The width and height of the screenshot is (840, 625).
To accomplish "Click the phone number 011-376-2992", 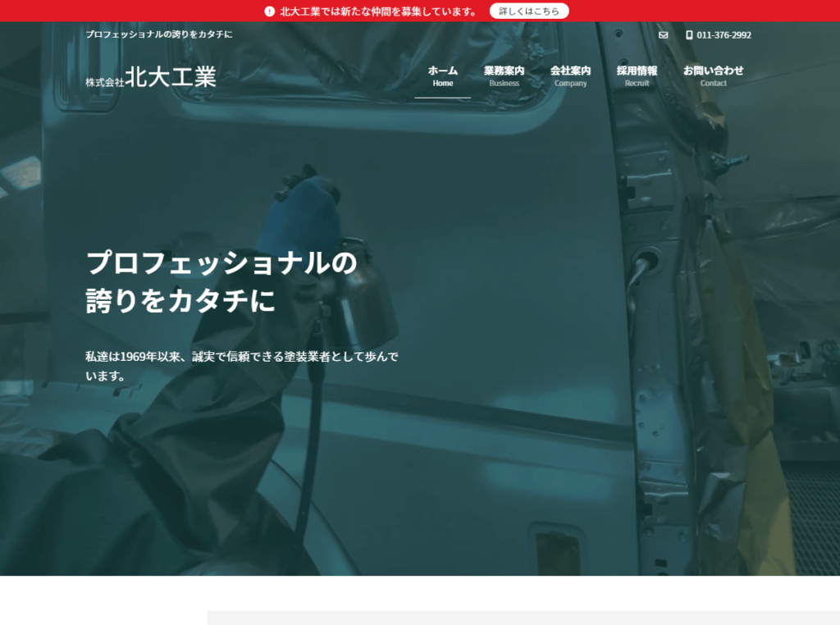I will coord(724,35).
